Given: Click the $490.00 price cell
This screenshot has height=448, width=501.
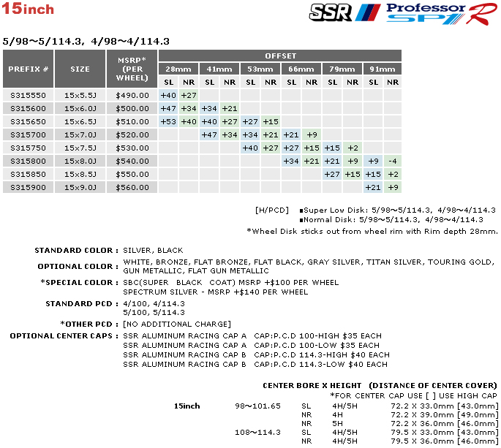Looking at the screenshot, I should point(132,96).
